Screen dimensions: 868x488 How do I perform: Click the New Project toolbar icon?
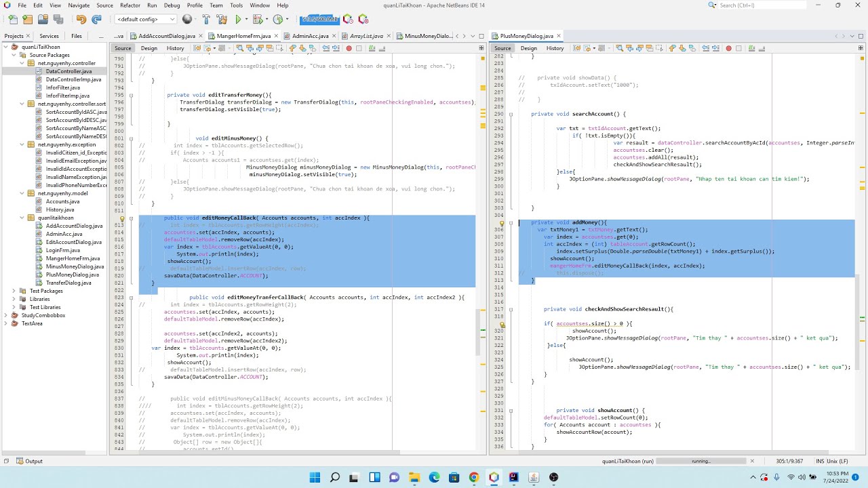(x=28, y=20)
